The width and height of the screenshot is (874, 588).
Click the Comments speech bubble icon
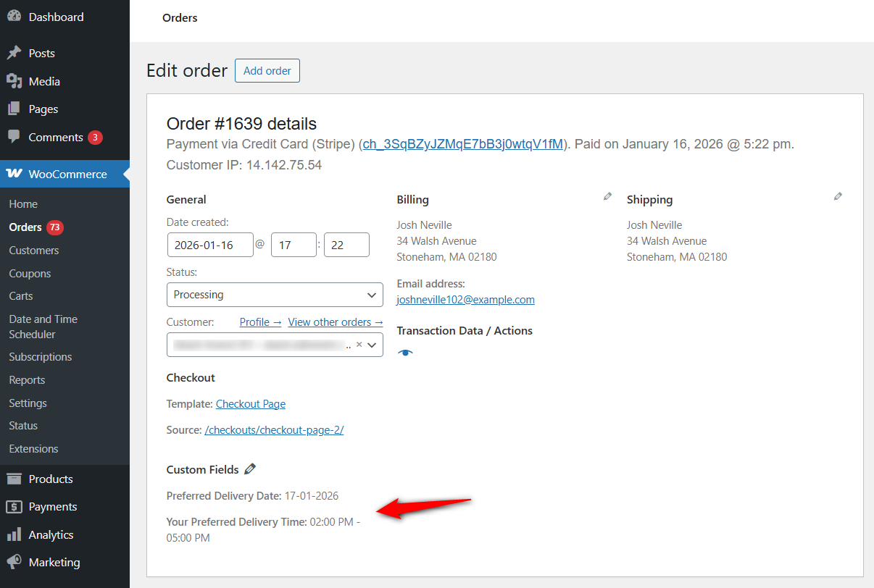(14, 136)
